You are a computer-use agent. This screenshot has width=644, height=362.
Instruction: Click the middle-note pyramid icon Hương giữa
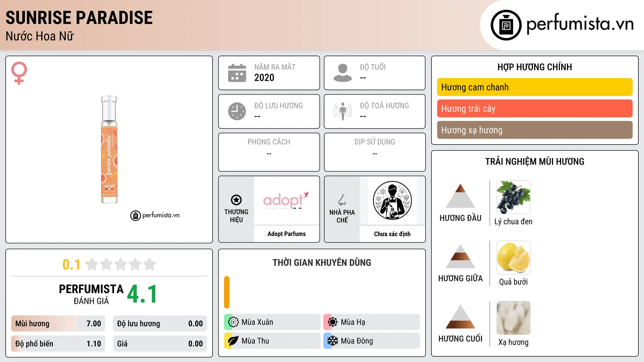(x=461, y=256)
